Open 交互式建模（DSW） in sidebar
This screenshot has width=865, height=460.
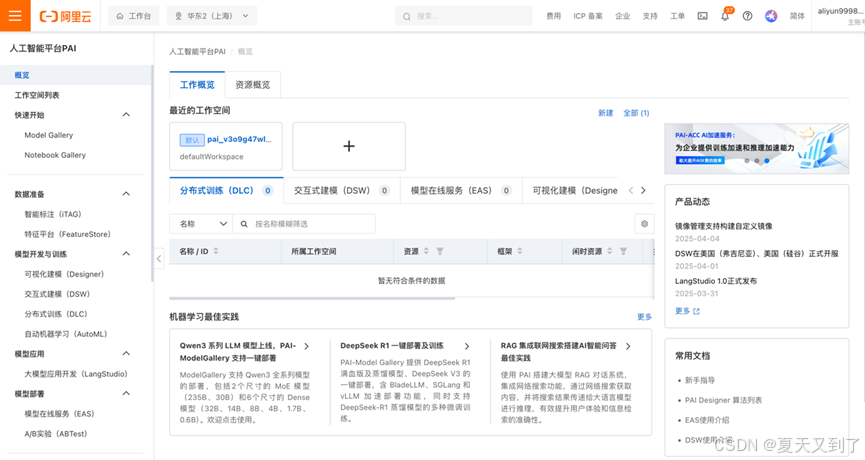tap(57, 294)
